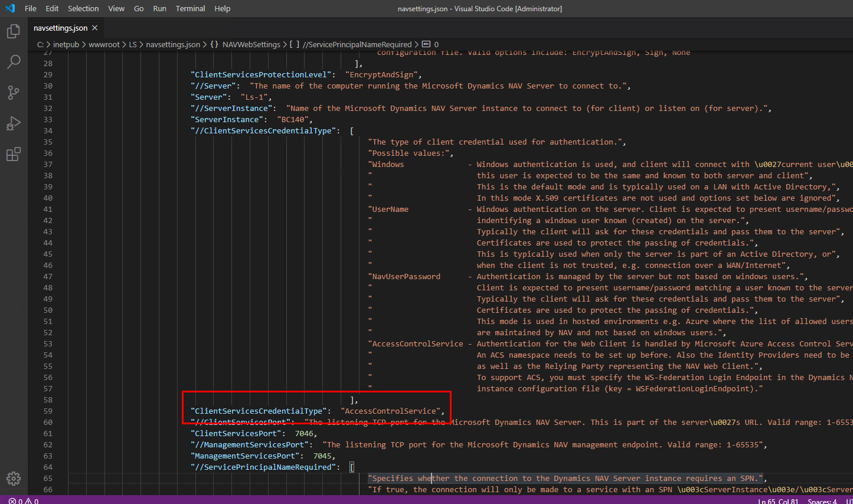Click the //ServicePrincipalNameRequired breadcrumb symbol
Screen dimensions: 853x504
(357, 44)
